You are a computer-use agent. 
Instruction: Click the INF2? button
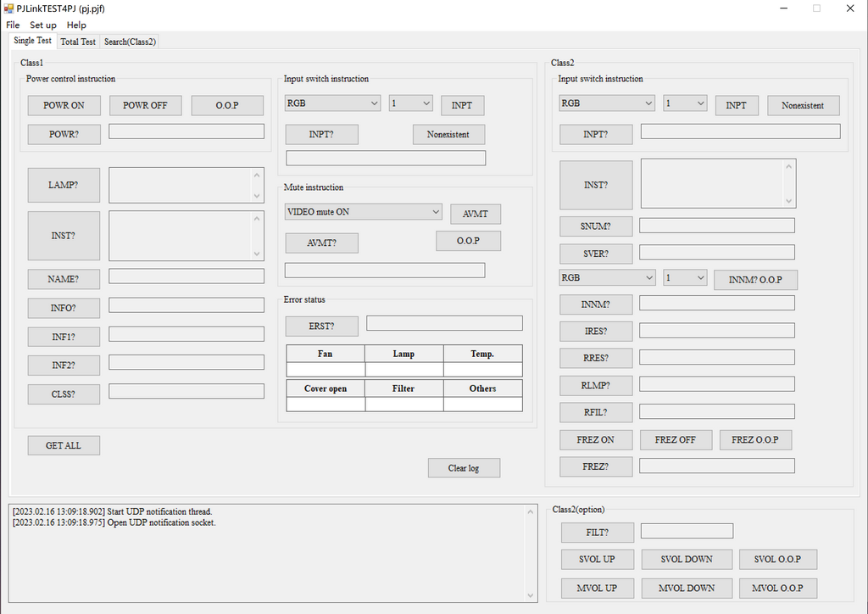[x=64, y=366]
